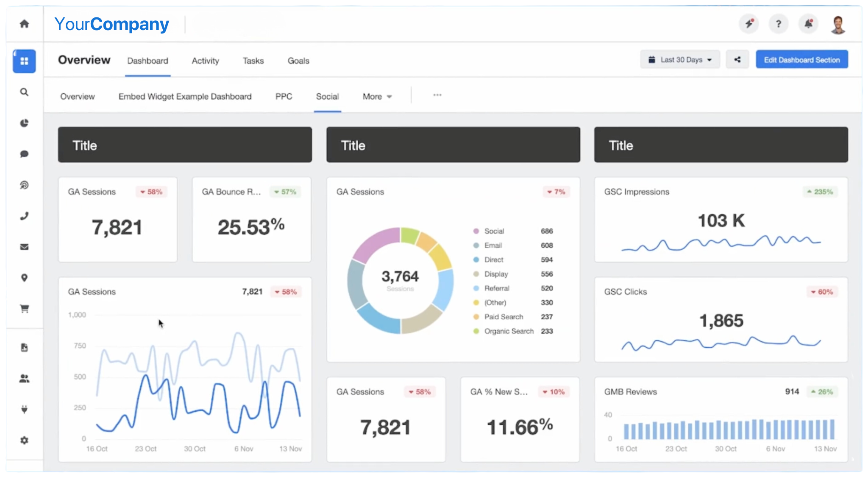This screenshot has height=477, width=868.
Task: Open the email envelope icon in sidebar
Action: [24, 247]
